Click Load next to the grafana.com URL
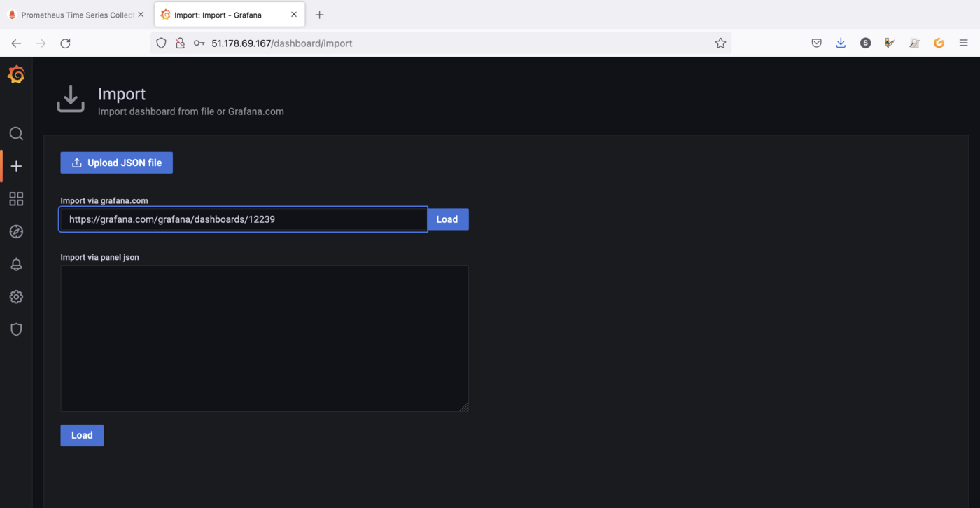The height and width of the screenshot is (508, 980). point(447,219)
